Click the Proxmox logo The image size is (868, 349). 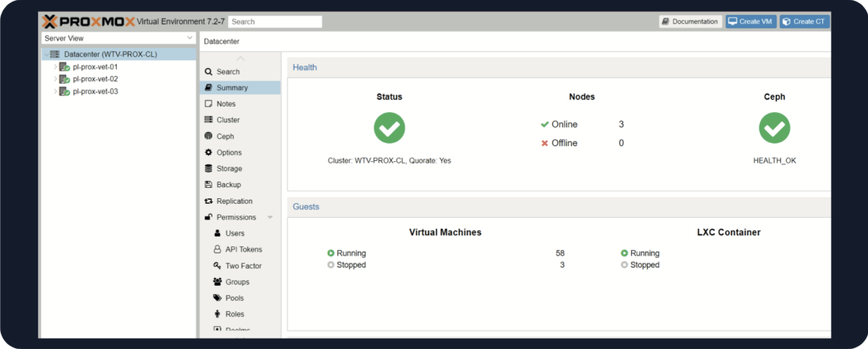(x=88, y=21)
